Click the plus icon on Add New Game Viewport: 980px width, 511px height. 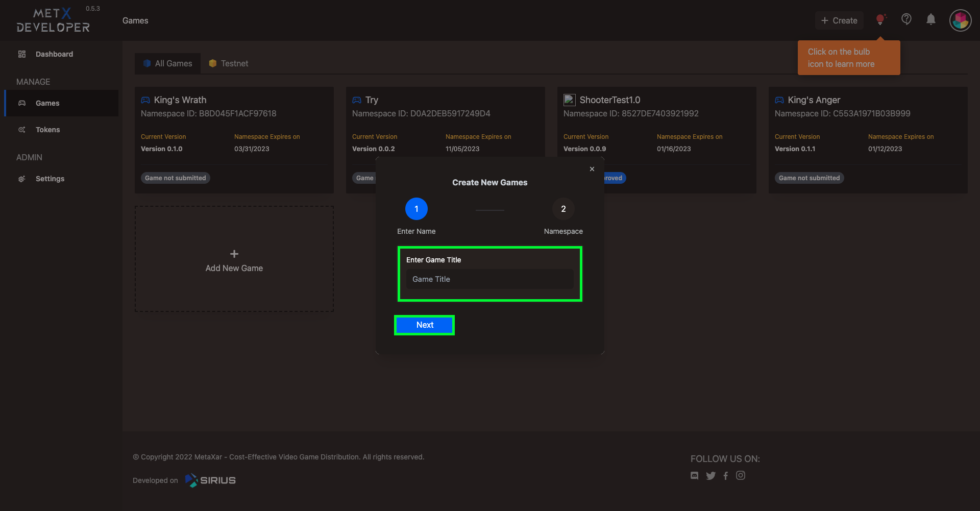click(x=234, y=254)
